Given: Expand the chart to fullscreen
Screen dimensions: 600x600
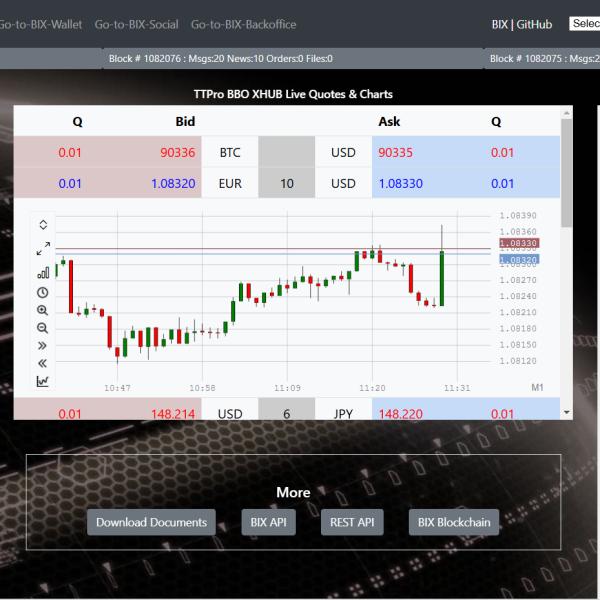Looking at the screenshot, I should (43, 248).
